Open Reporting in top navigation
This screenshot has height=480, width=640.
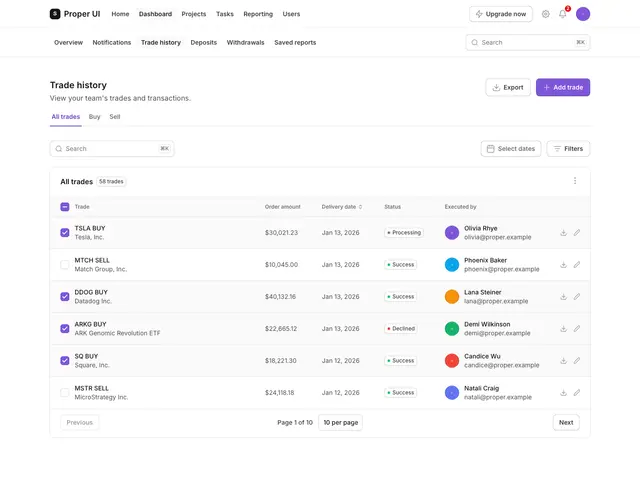coord(258,14)
